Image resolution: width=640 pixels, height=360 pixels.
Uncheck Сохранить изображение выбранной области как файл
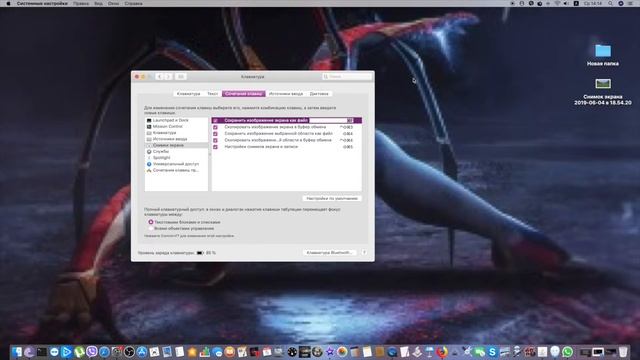click(216, 133)
